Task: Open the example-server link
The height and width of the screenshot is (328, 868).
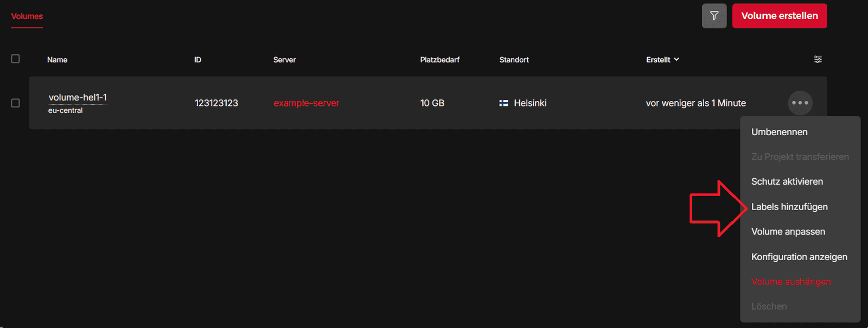Action: pyautogui.click(x=307, y=103)
